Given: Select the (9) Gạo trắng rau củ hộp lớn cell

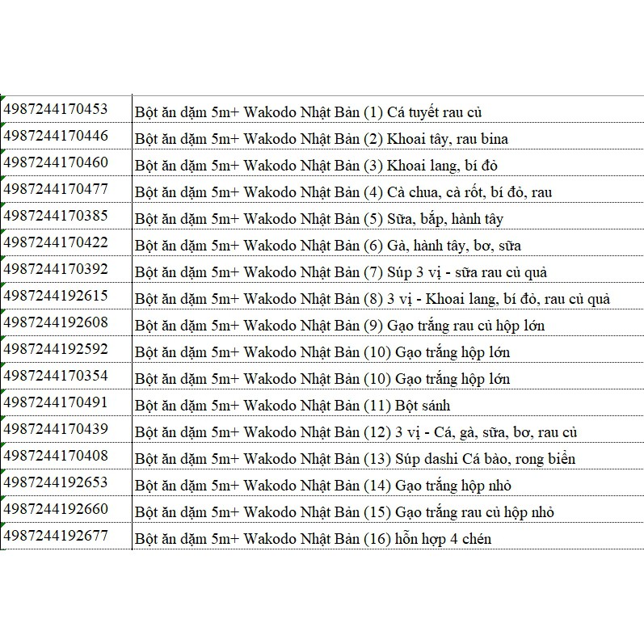Looking at the screenshot, I should (388, 323).
